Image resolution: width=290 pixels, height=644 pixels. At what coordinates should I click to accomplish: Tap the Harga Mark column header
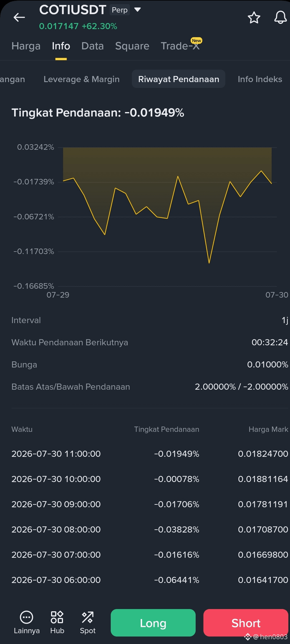[x=268, y=430]
